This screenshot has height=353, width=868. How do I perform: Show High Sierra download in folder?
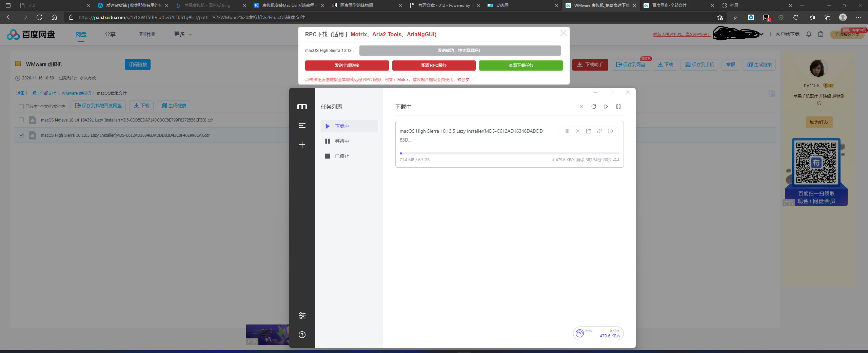click(x=589, y=131)
